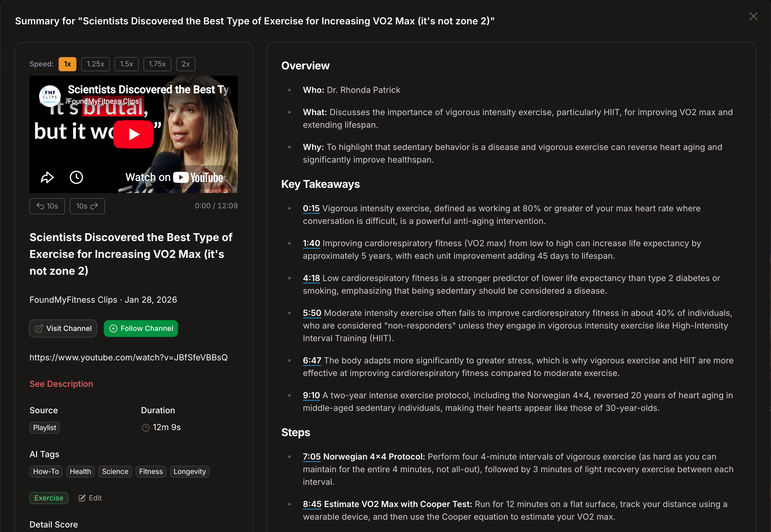Set playback speed to 1.75x
This screenshot has height=532, width=771.
[157, 64]
